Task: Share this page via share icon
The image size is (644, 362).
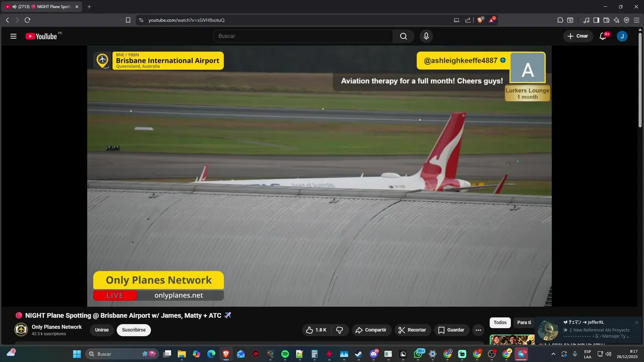Action: point(468,20)
